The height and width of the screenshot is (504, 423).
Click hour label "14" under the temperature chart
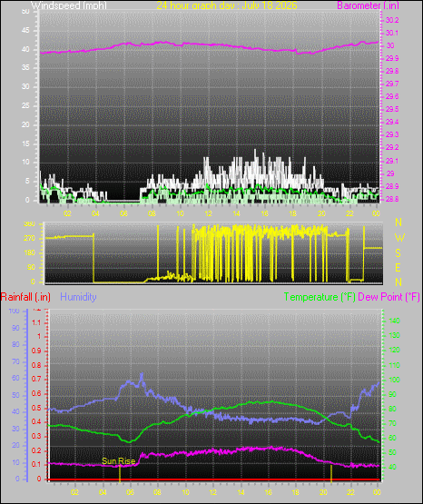pyautogui.click(x=241, y=492)
